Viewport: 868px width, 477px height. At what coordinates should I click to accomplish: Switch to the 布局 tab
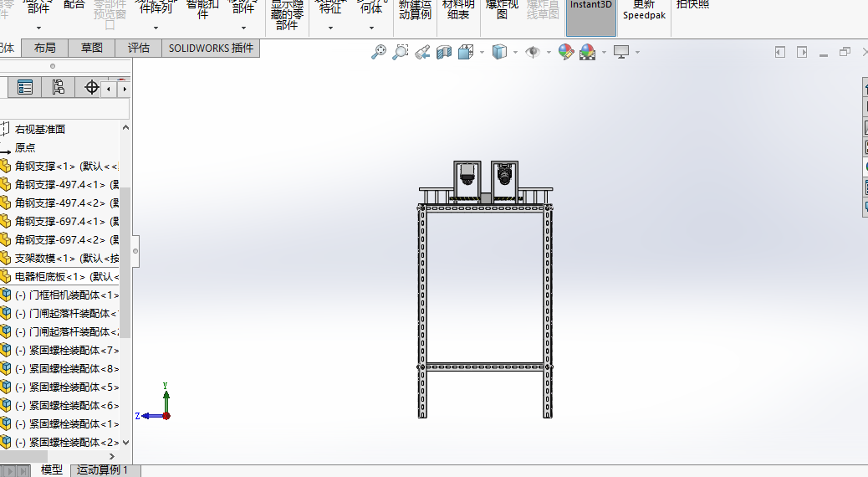point(45,49)
